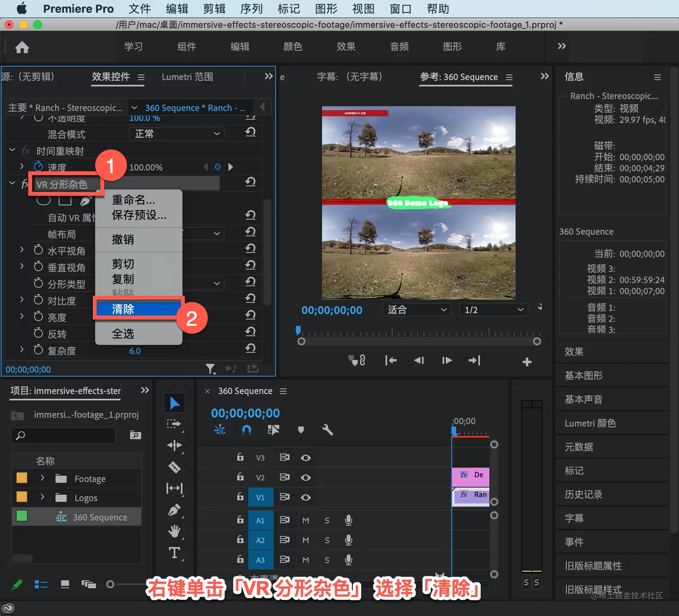Toggle animation stopwatch for 水平视角
Image resolution: width=679 pixels, height=616 pixels.
point(39,250)
